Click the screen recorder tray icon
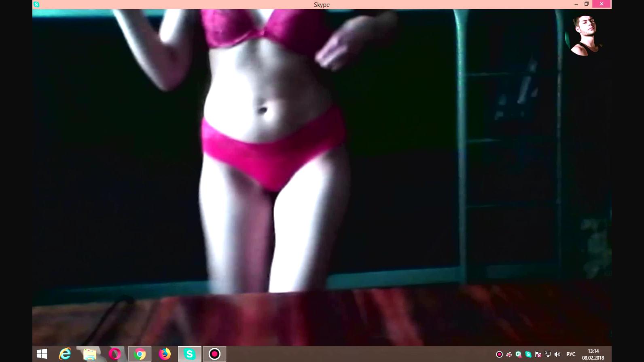Viewport: 644px width, 362px height. [x=499, y=354]
